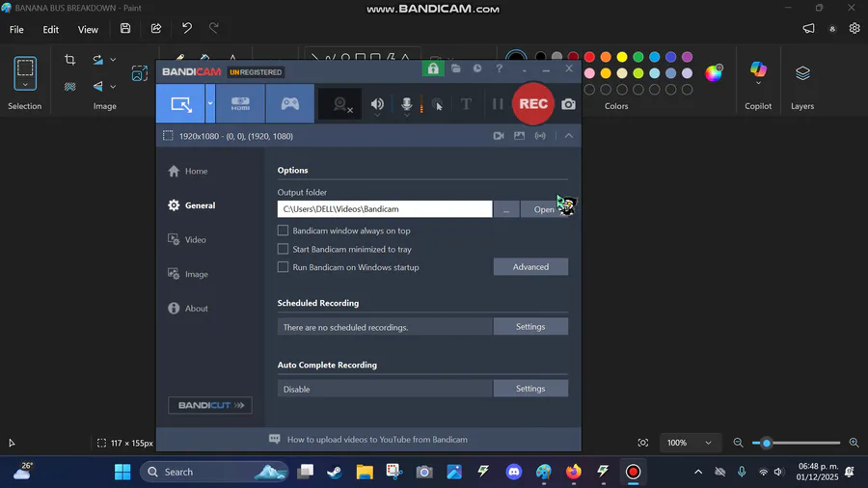The image size is (868, 488).
Task: Select Bandicam screen recording mode
Action: (x=180, y=104)
